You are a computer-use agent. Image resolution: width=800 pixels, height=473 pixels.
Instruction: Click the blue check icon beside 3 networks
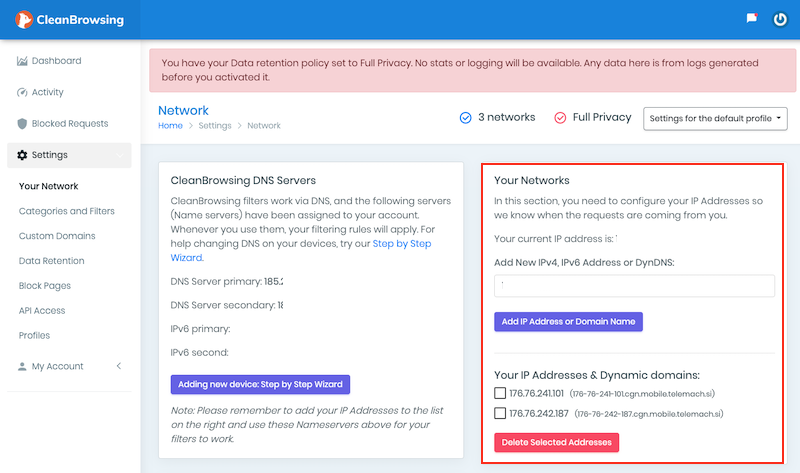[465, 118]
